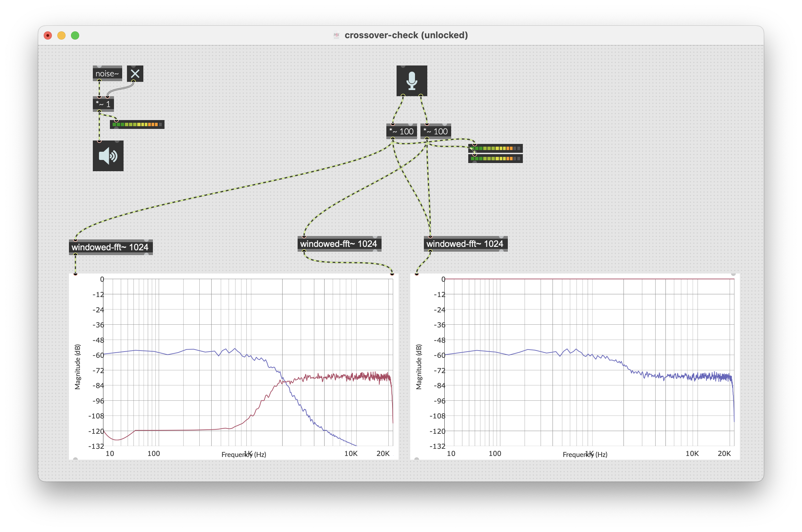Click the yellow minimize window button
This screenshot has width=802, height=532.
[61, 35]
